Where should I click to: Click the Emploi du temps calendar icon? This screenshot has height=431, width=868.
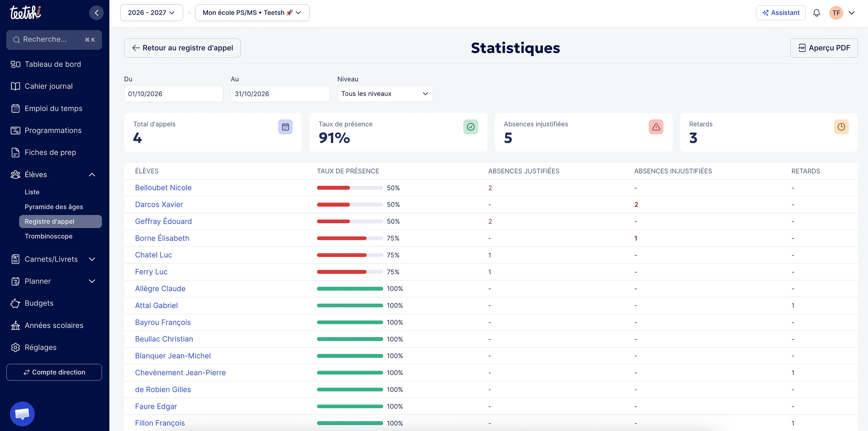(x=16, y=109)
